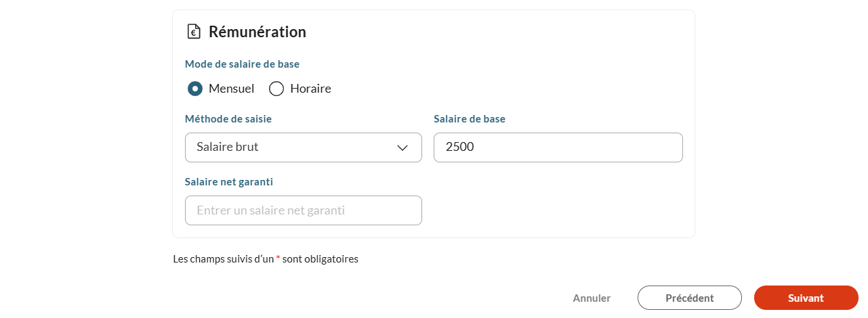The height and width of the screenshot is (318, 868).
Task: Click the Méthode de saisie label
Action: click(x=228, y=119)
